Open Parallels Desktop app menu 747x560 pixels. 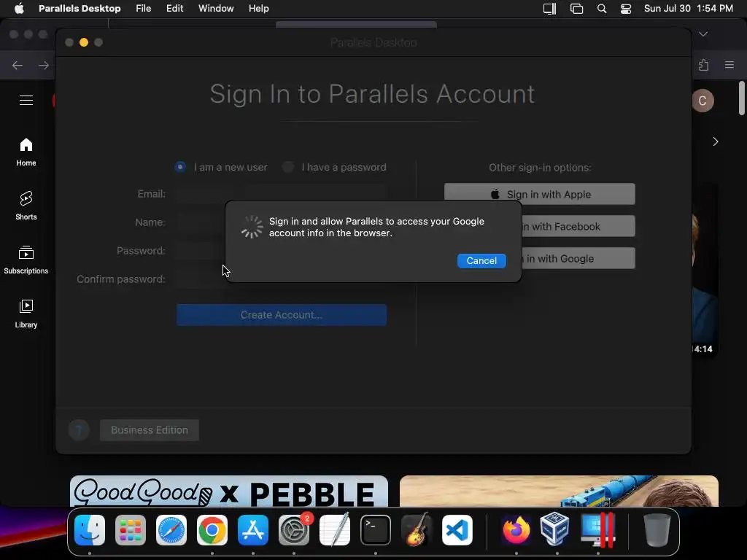[x=80, y=9]
